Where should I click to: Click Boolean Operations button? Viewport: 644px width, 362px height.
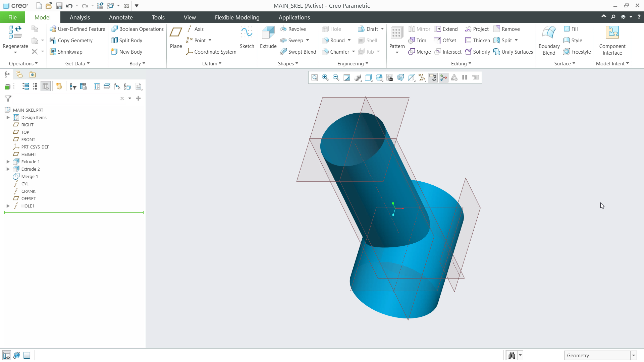pos(137,29)
